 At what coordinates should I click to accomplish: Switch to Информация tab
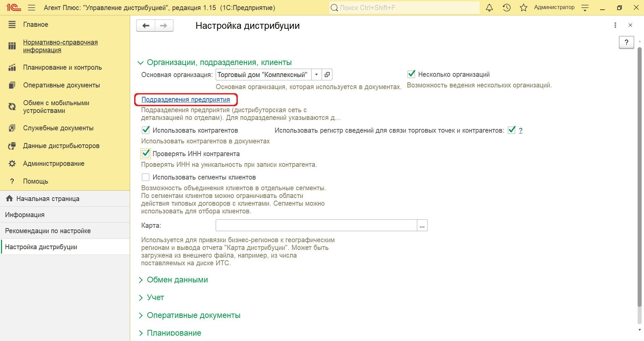coord(65,215)
